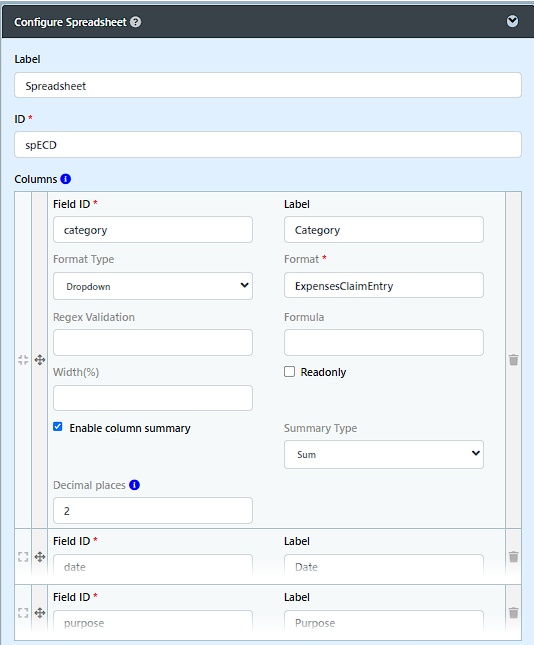This screenshot has width=534, height=645.
Task: Open the Summary Type dropdown
Action: 384,455
